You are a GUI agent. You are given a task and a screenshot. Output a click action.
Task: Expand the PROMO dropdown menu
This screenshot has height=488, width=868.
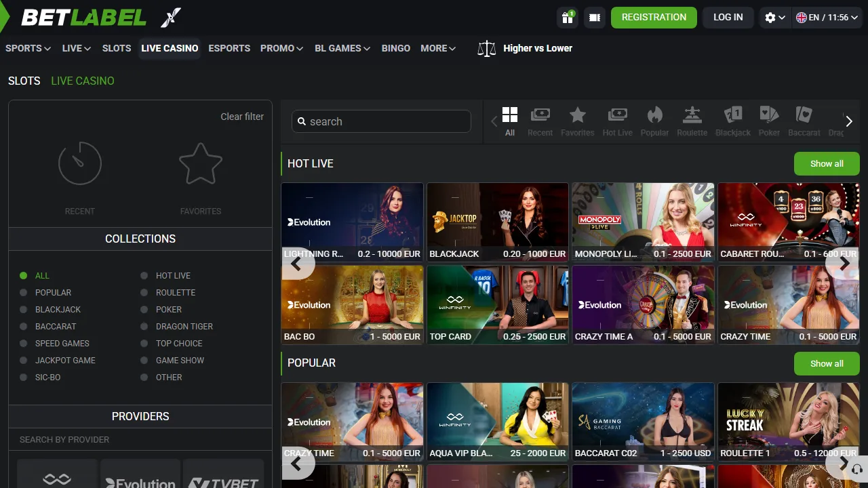(282, 48)
